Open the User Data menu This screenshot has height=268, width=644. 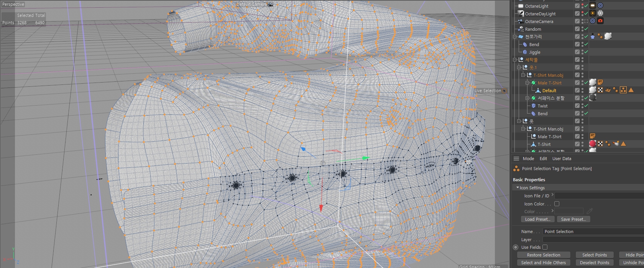(x=562, y=159)
